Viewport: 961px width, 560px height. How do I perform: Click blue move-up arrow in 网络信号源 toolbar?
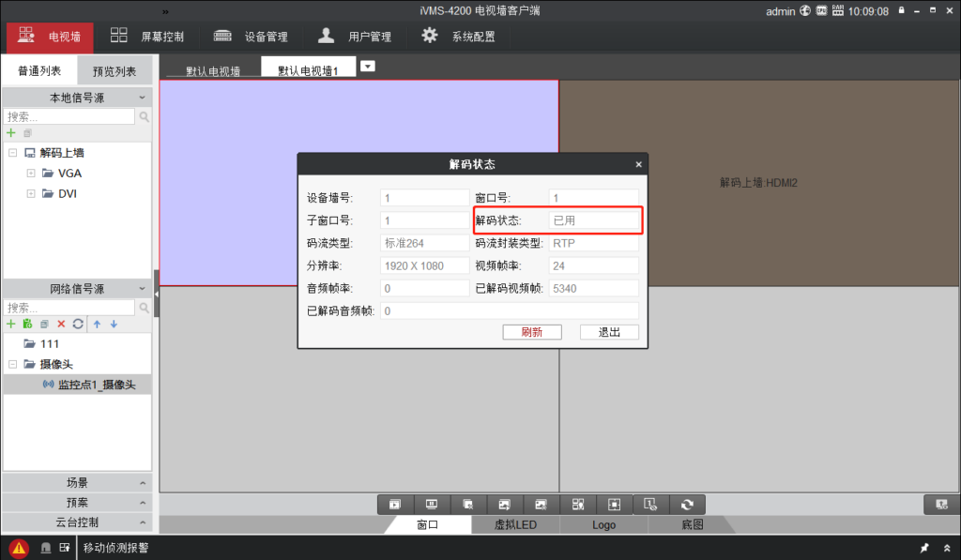coord(96,324)
